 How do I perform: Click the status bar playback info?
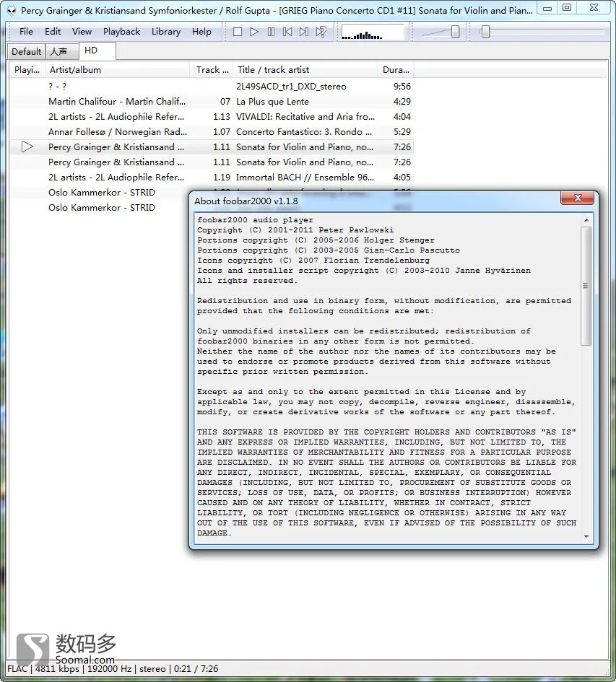pyautogui.click(x=113, y=669)
